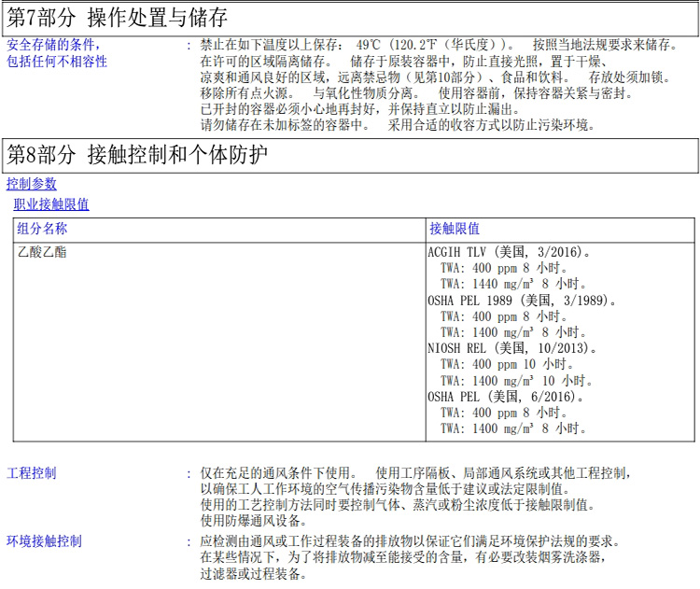Select the 组分名称 table header
The height and width of the screenshot is (589, 700).
pos(42,229)
